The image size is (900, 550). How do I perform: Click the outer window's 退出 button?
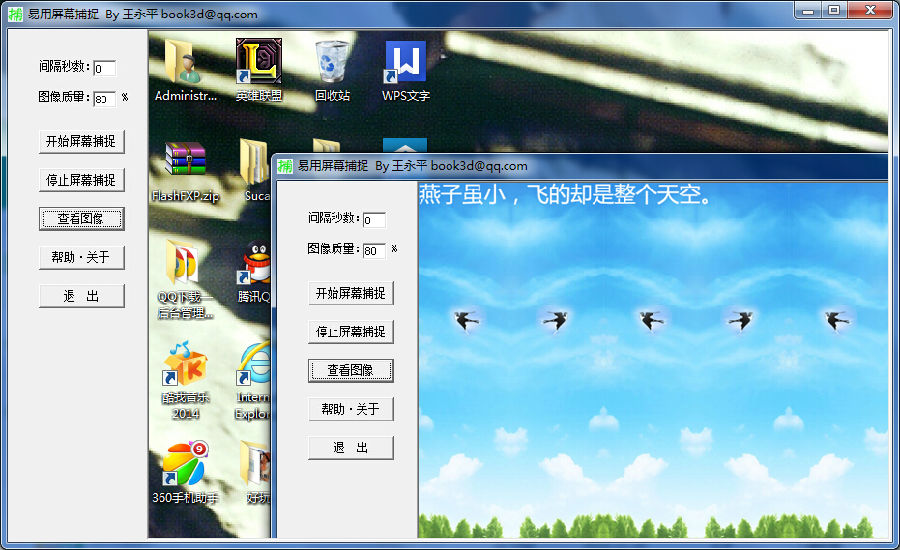(82, 296)
